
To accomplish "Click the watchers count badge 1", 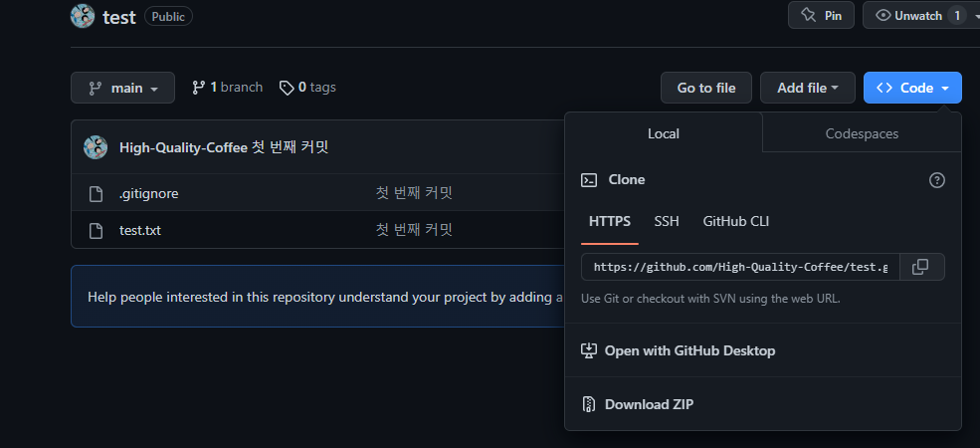I will [956, 15].
